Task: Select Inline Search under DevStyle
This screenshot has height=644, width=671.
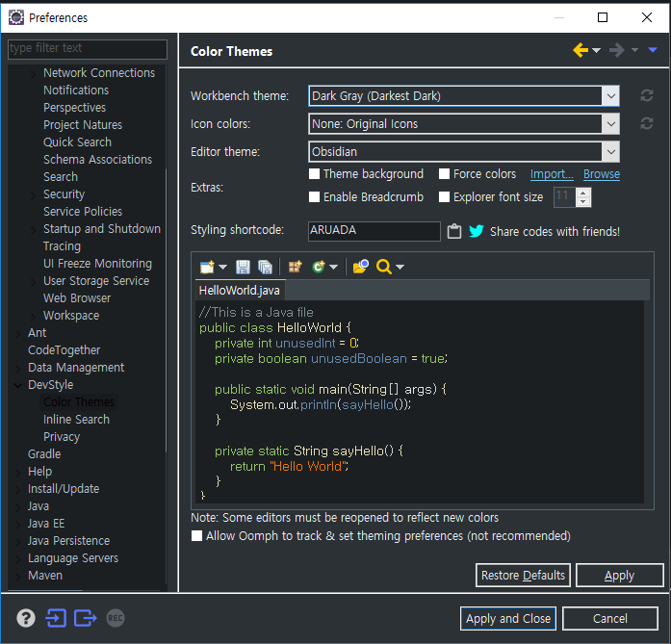Action: click(x=76, y=420)
